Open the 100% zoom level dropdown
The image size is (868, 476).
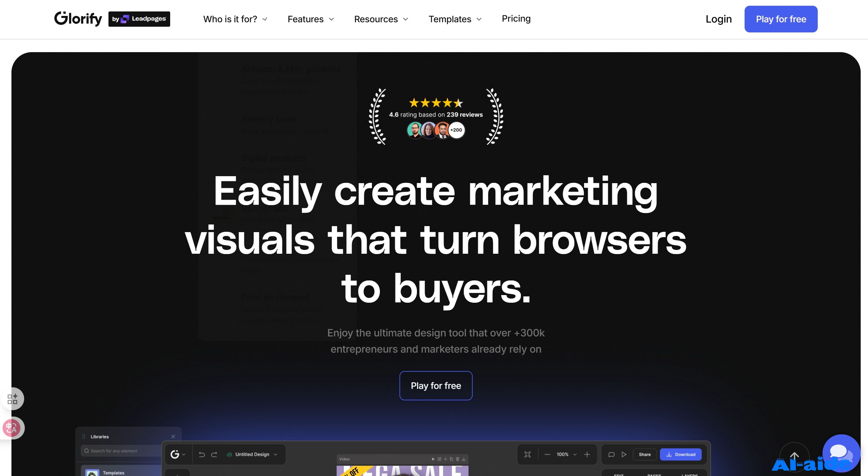pyautogui.click(x=566, y=454)
